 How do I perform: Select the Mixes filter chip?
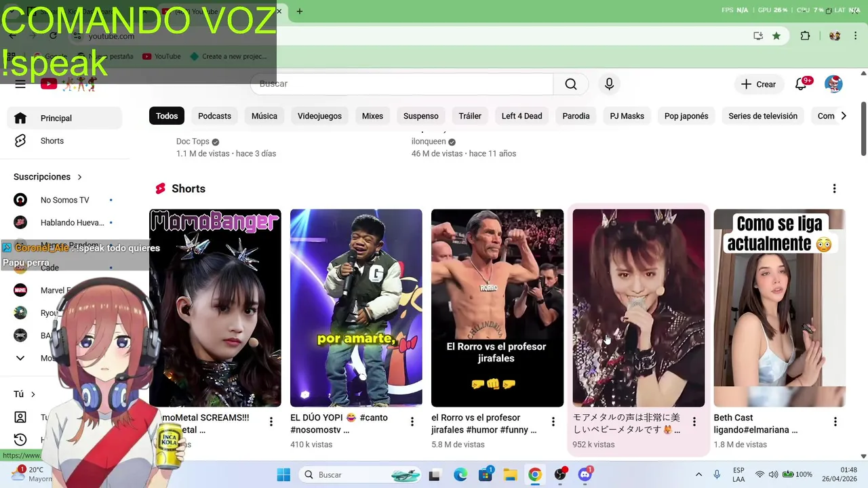click(372, 116)
